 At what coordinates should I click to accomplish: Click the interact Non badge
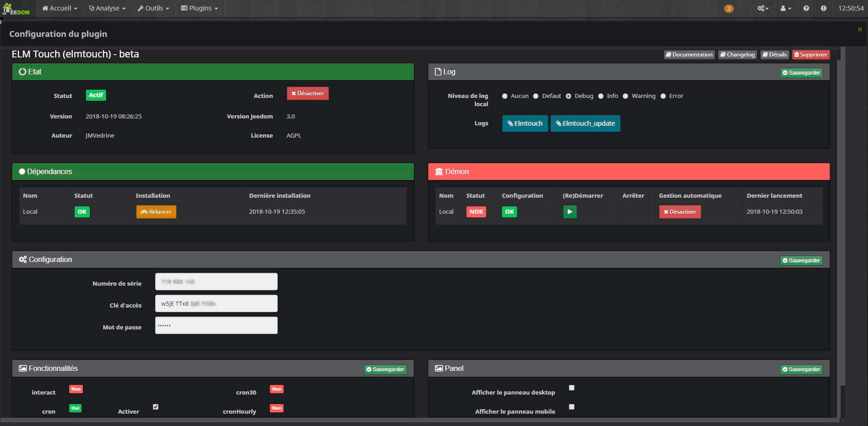76,389
